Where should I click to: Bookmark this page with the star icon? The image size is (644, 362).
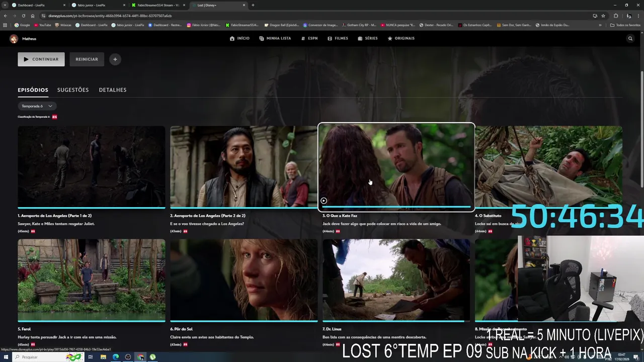tap(603, 16)
